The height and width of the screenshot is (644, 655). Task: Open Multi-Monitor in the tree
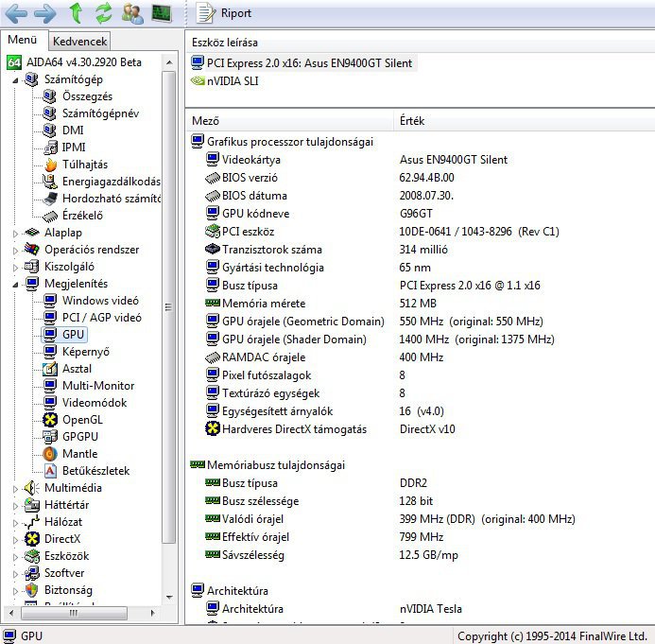pos(98,386)
